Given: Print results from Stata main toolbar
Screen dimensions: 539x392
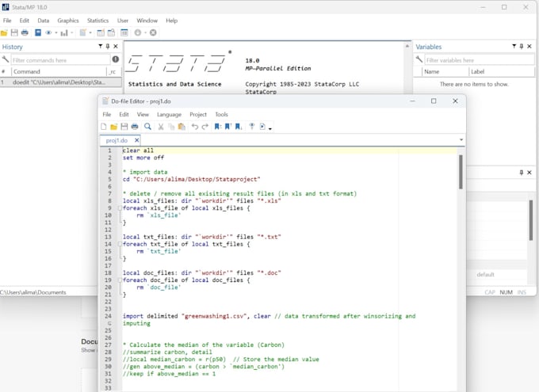Looking at the screenshot, I should point(25,32).
